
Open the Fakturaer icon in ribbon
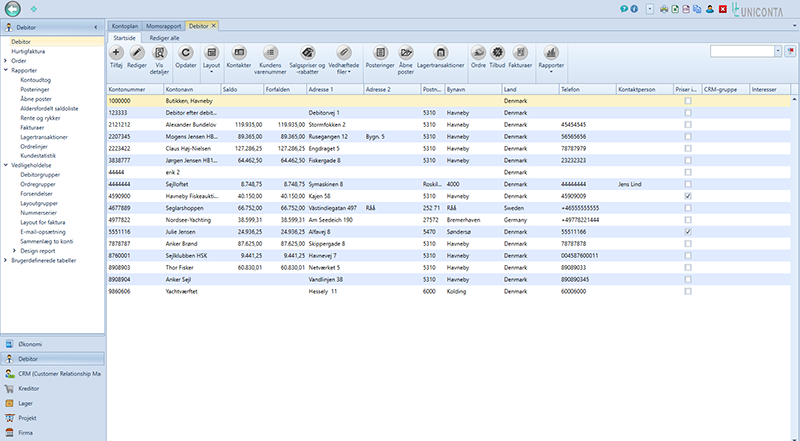click(x=520, y=53)
